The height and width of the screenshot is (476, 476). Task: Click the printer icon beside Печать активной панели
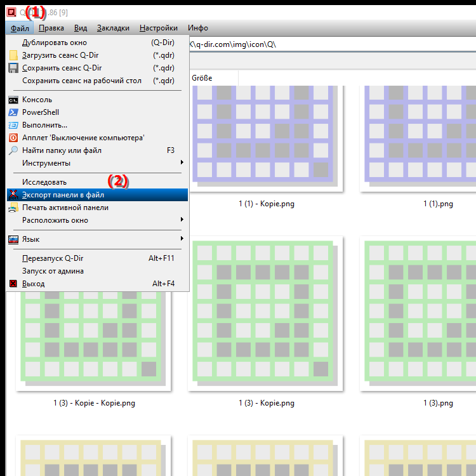[13, 208]
